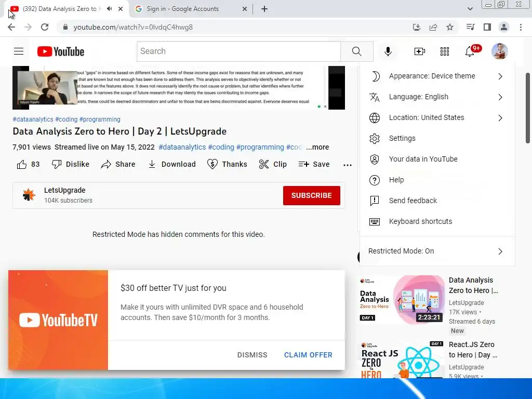Image resolution: width=532 pixels, height=399 pixels.
Task: Open the LetsUpgrade channel name link
Action: coord(65,190)
